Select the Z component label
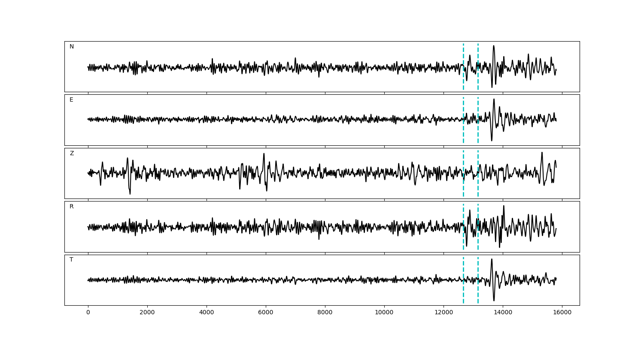 tap(72, 153)
